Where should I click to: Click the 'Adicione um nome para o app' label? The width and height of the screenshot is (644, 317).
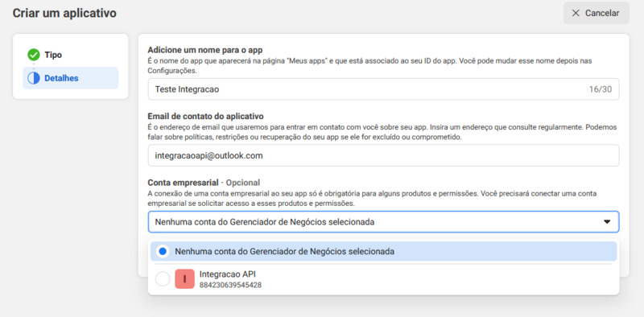tap(205, 50)
